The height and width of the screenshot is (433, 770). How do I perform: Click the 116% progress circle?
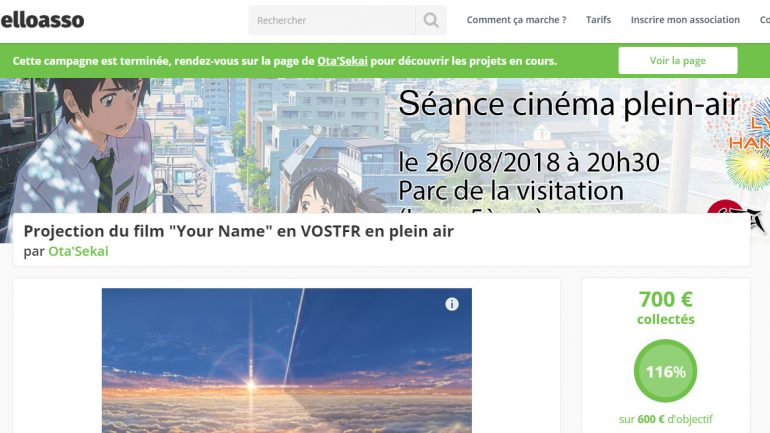click(x=665, y=371)
